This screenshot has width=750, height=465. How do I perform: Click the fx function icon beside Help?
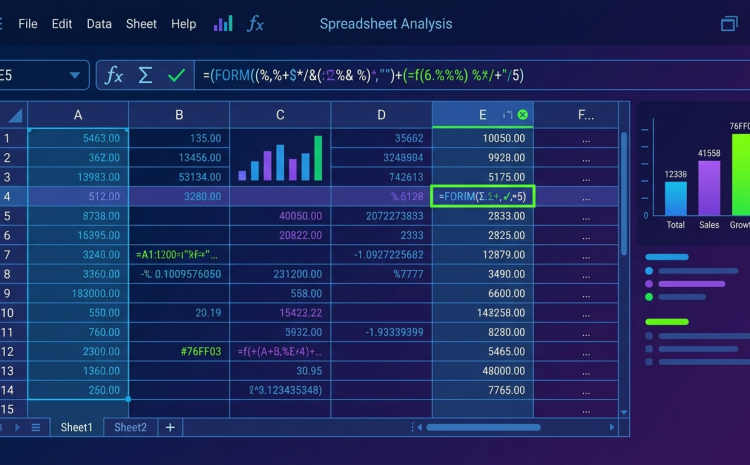pyautogui.click(x=255, y=23)
